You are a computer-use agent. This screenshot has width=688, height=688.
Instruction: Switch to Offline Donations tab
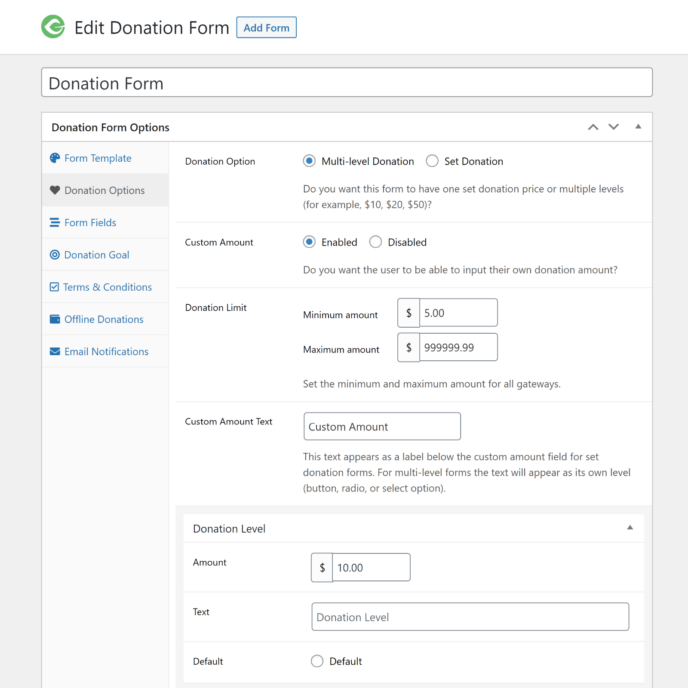105,319
